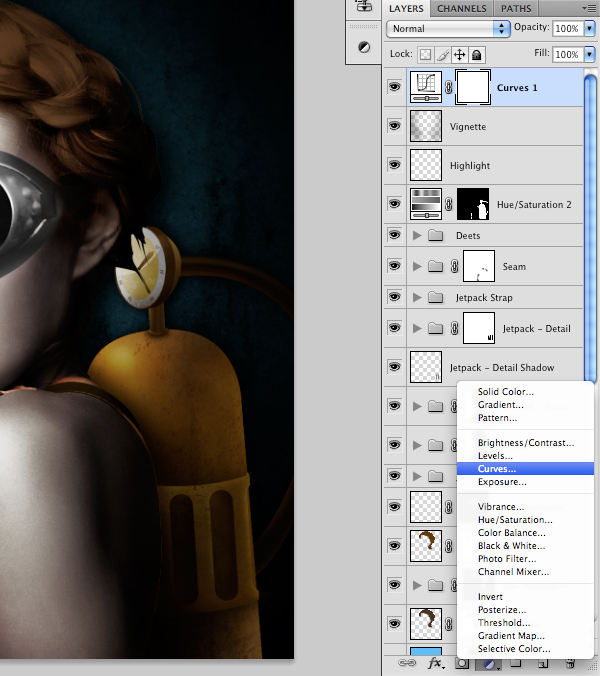Open the Adjustments panel half-circle icon
Viewport: 600px width, 676px height.
coord(364,47)
